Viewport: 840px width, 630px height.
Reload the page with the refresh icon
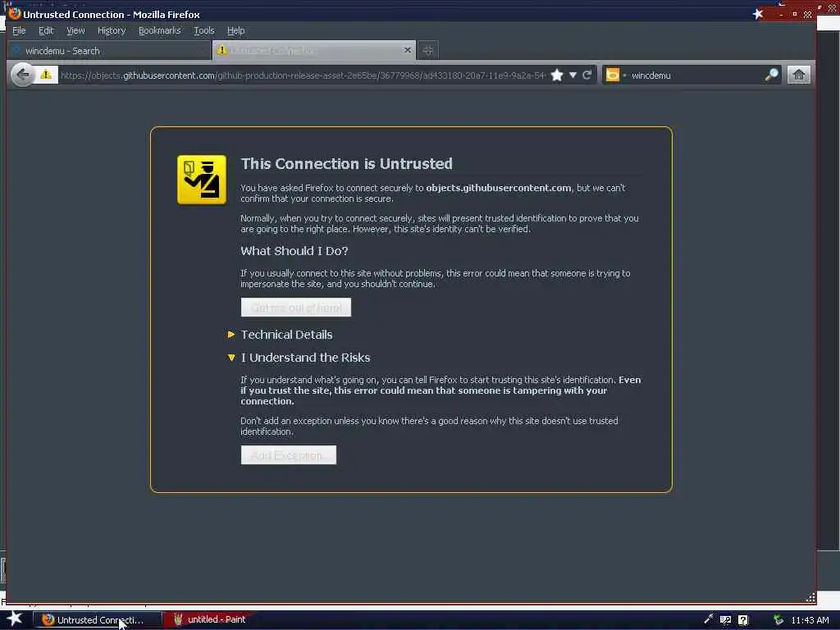click(587, 75)
